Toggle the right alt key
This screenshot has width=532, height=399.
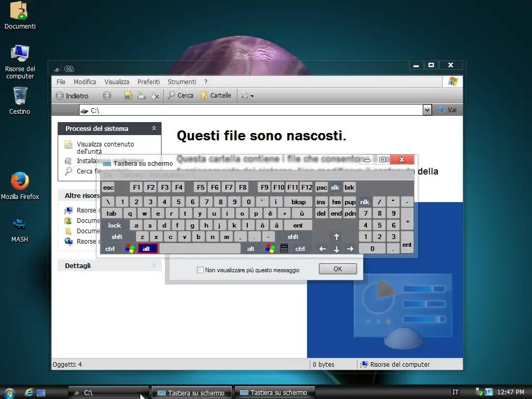pyautogui.click(x=250, y=249)
